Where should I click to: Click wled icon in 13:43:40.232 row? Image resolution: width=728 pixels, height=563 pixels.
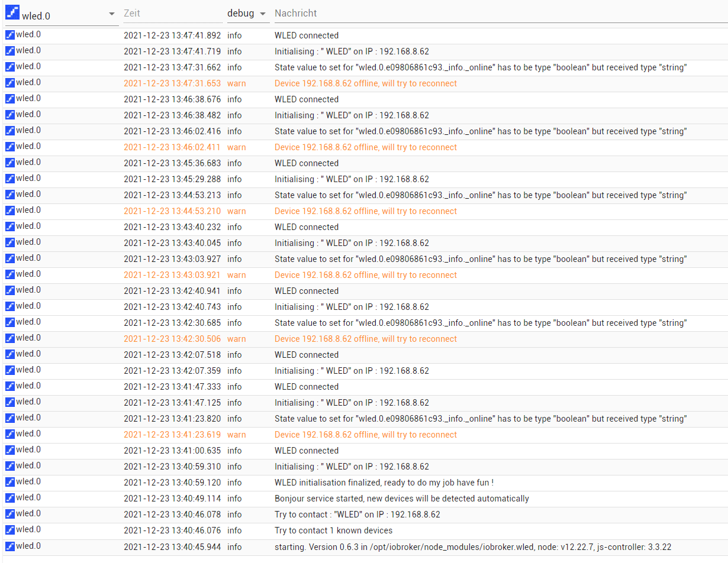tap(10, 227)
